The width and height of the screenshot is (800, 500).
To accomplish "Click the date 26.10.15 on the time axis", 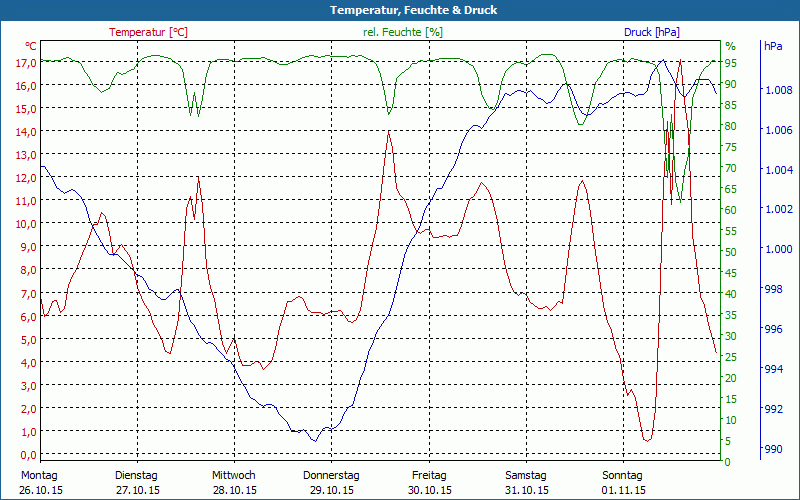I will point(39,490).
